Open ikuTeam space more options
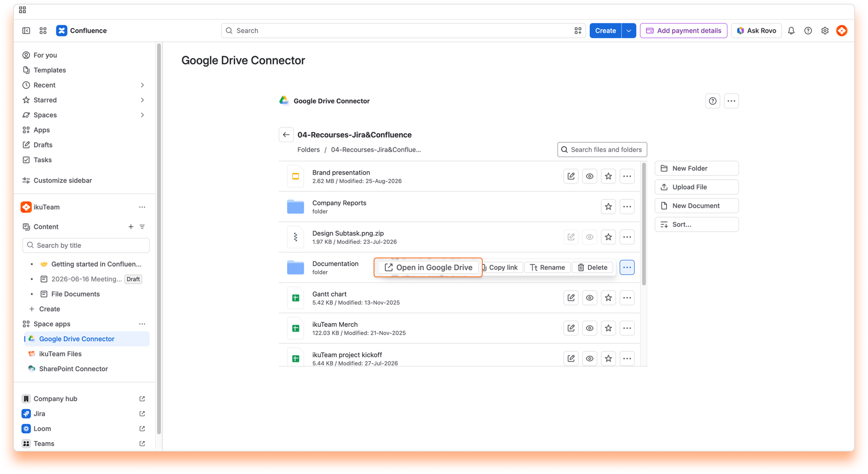 [142, 207]
